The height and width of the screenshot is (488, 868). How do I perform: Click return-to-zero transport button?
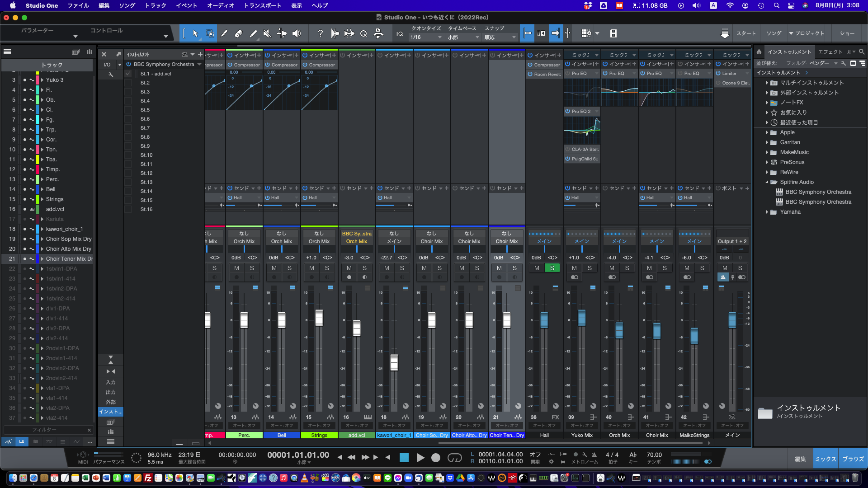click(x=387, y=457)
